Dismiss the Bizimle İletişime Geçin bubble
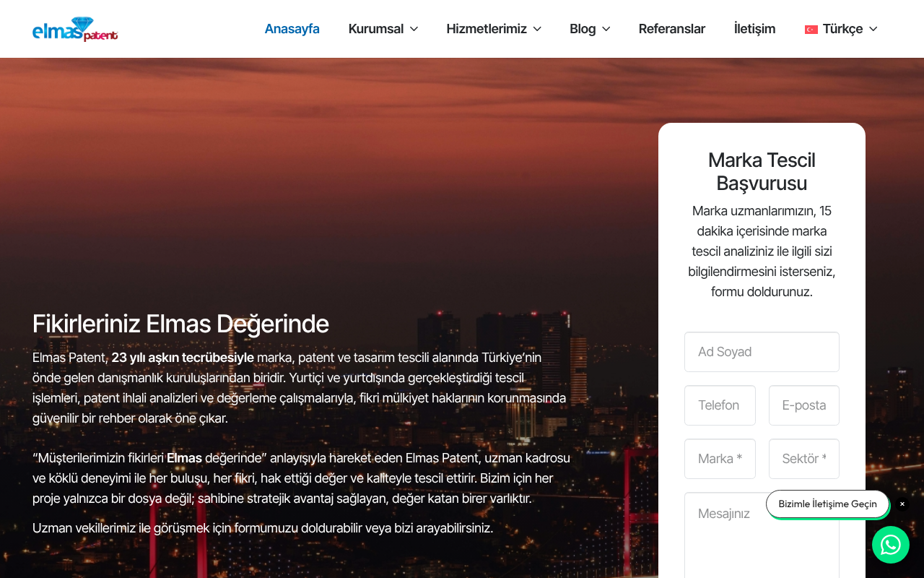This screenshot has height=578, width=924. pyautogui.click(x=902, y=504)
